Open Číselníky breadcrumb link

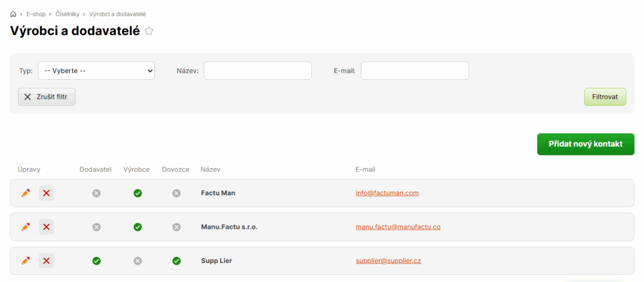67,14
